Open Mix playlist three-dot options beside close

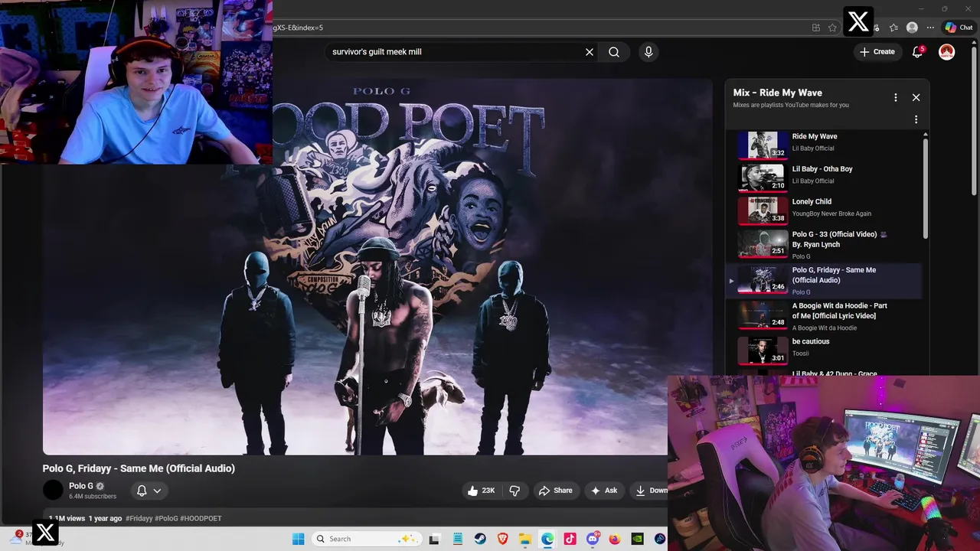coord(895,97)
